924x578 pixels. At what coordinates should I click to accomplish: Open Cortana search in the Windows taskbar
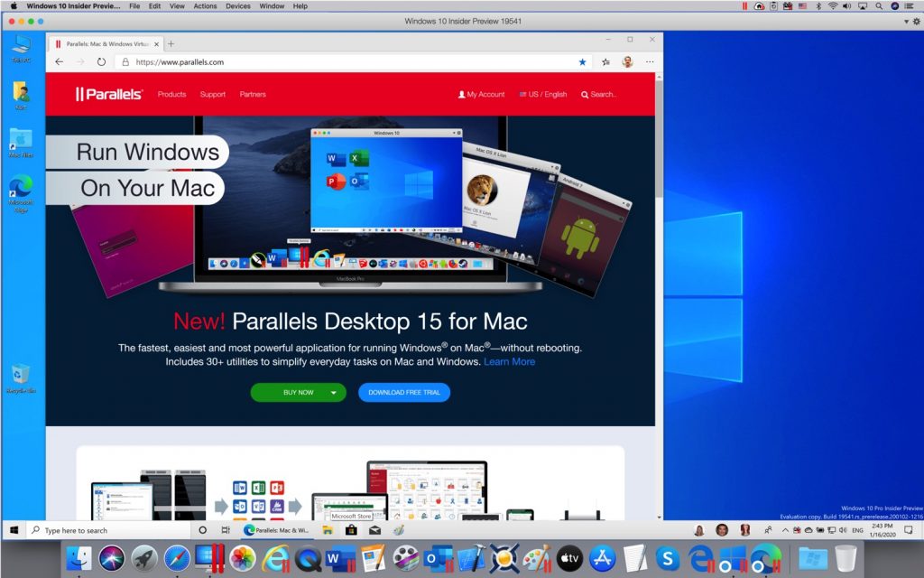(203, 529)
